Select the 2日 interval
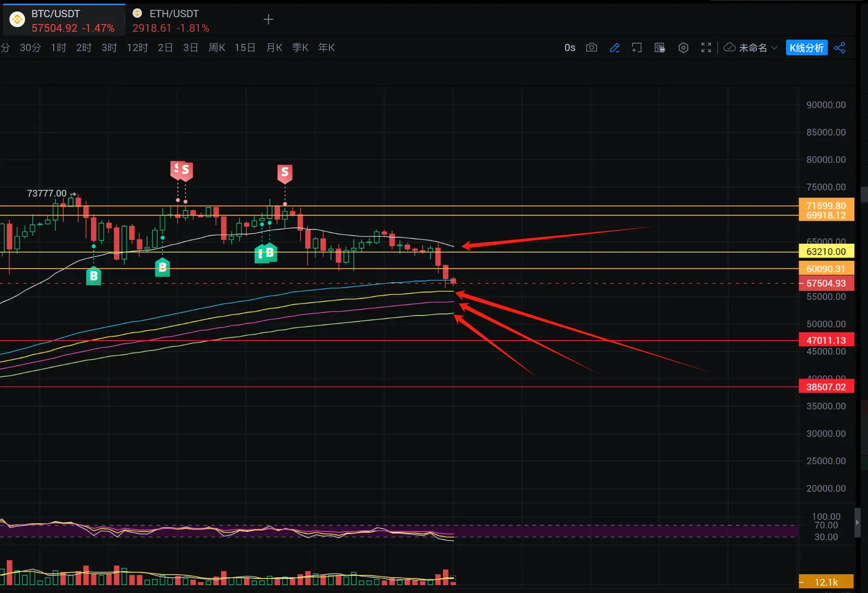Screen dimensions: 868x593 pos(165,47)
